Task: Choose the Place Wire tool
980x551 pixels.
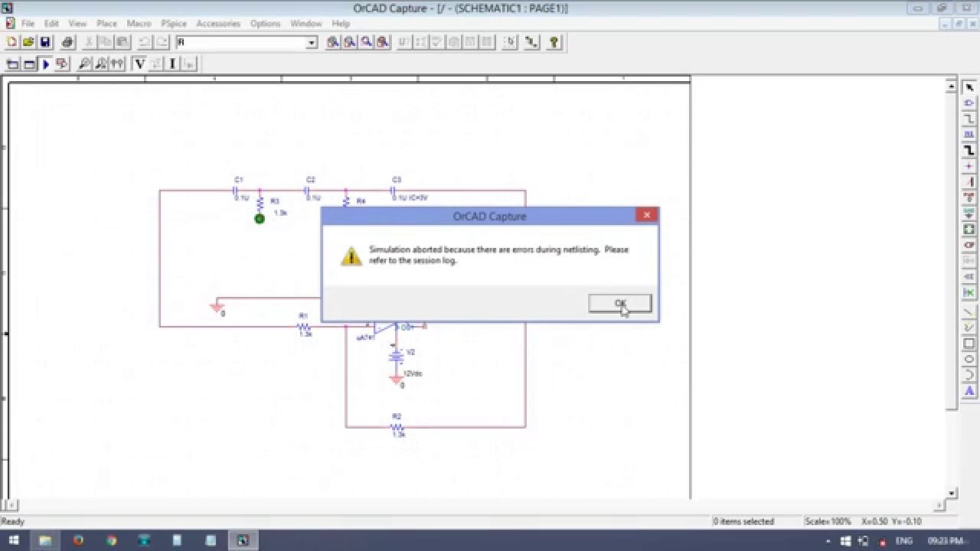Action: tap(969, 119)
